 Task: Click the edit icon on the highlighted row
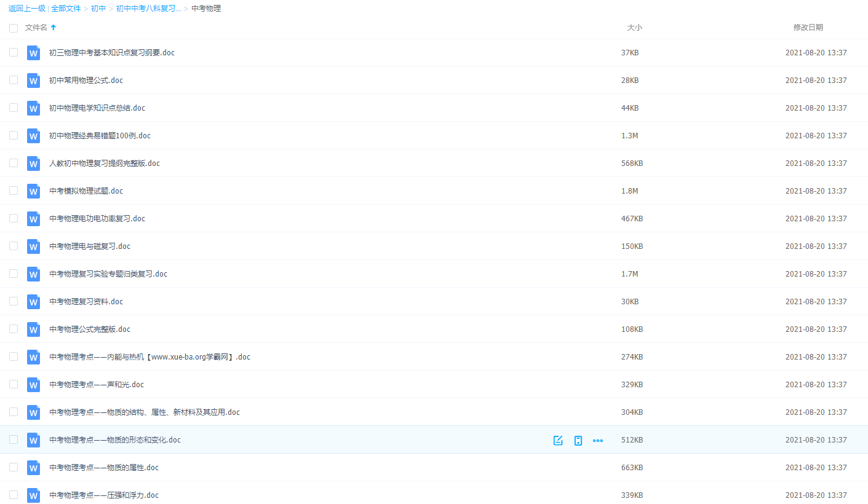(558, 440)
